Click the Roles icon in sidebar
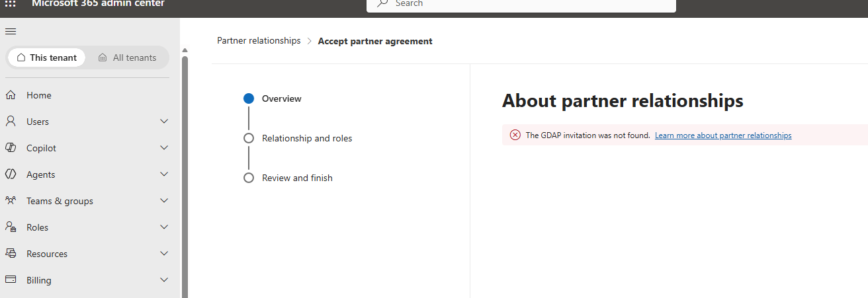 [x=11, y=227]
